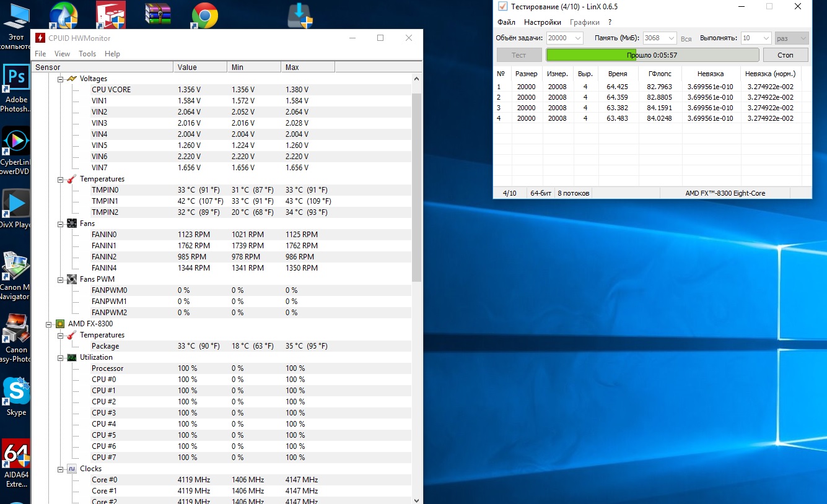Click the Value column header in HWMonitor

click(200, 67)
